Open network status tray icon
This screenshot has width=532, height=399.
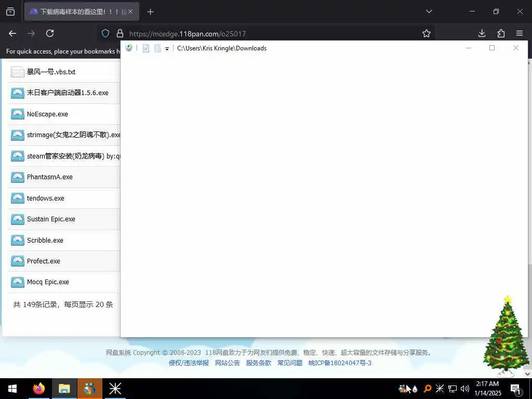(x=453, y=389)
